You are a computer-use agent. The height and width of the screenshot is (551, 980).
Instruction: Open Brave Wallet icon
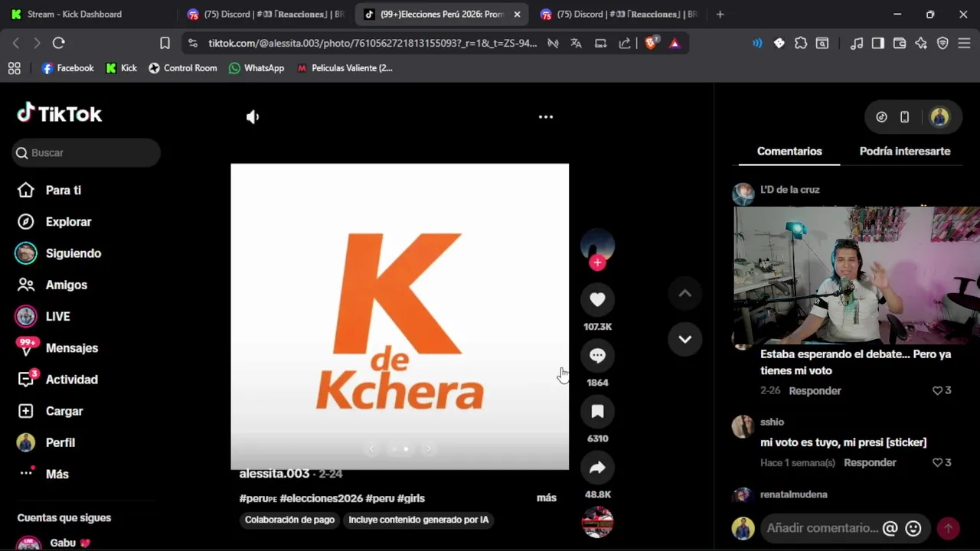coord(900,44)
